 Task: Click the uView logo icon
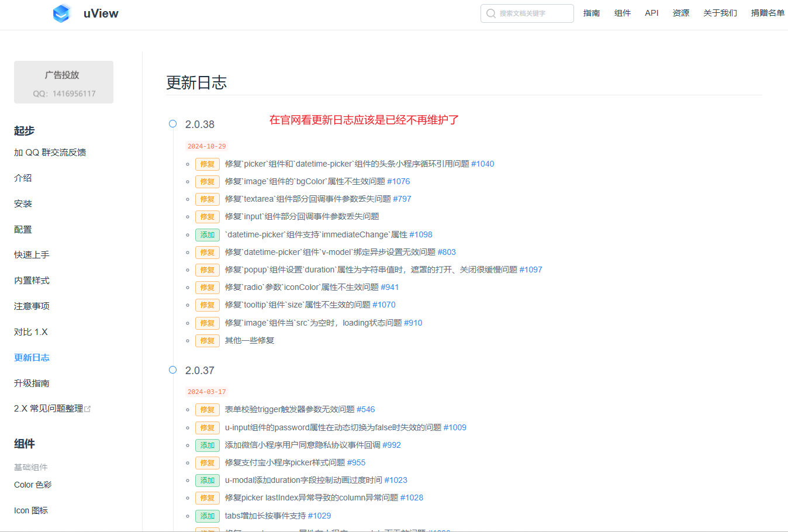click(61, 13)
